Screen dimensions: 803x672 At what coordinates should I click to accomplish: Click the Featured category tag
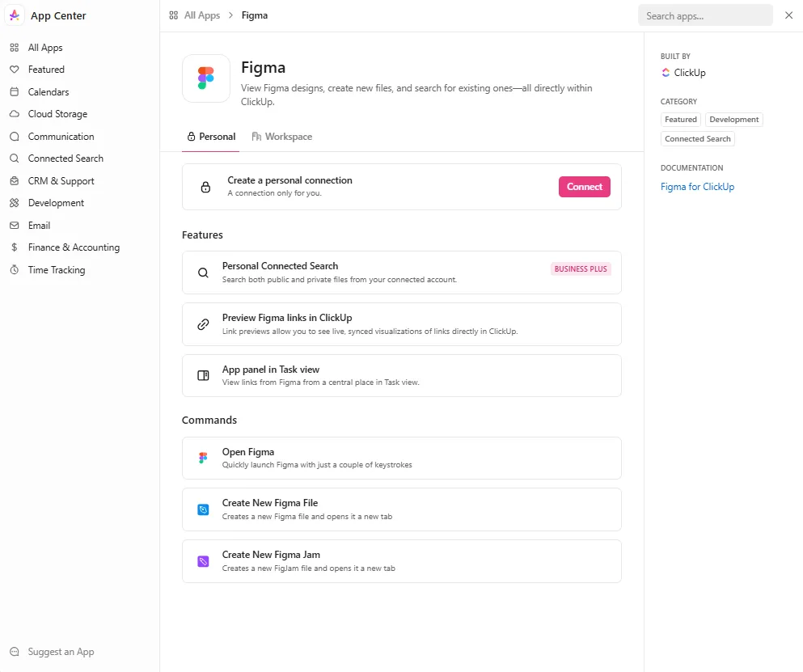681,120
